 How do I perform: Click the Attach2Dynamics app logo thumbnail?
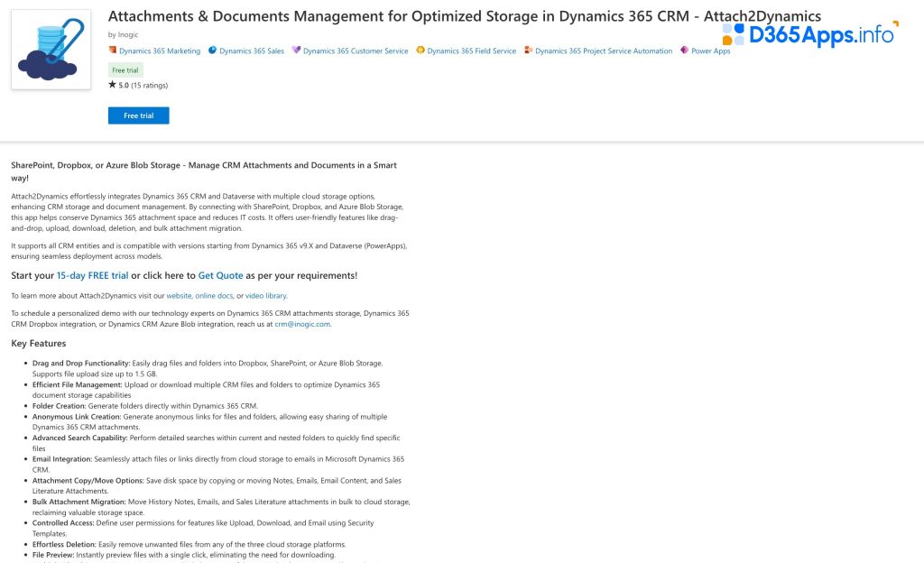click(51, 50)
